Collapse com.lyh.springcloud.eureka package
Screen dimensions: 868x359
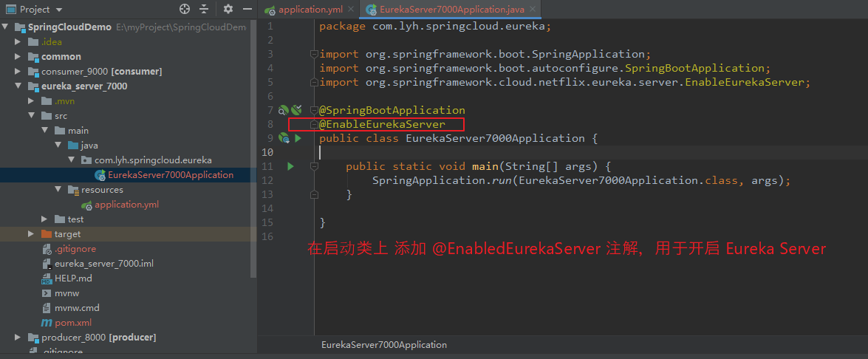tap(72, 160)
